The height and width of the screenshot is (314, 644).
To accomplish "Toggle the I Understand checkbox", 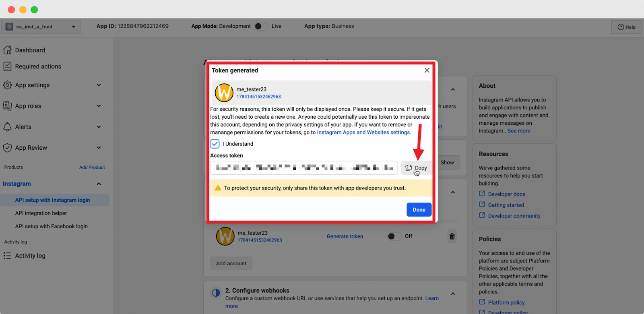I will click(215, 144).
